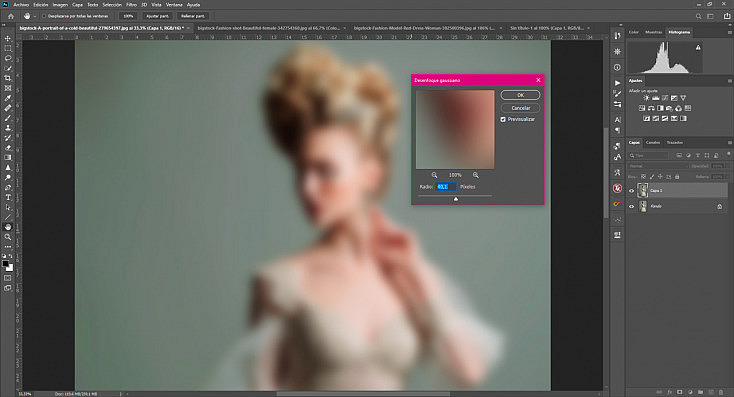The image size is (734, 397).
Task: Add a Curves adjustment
Action: [x=665, y=98]
